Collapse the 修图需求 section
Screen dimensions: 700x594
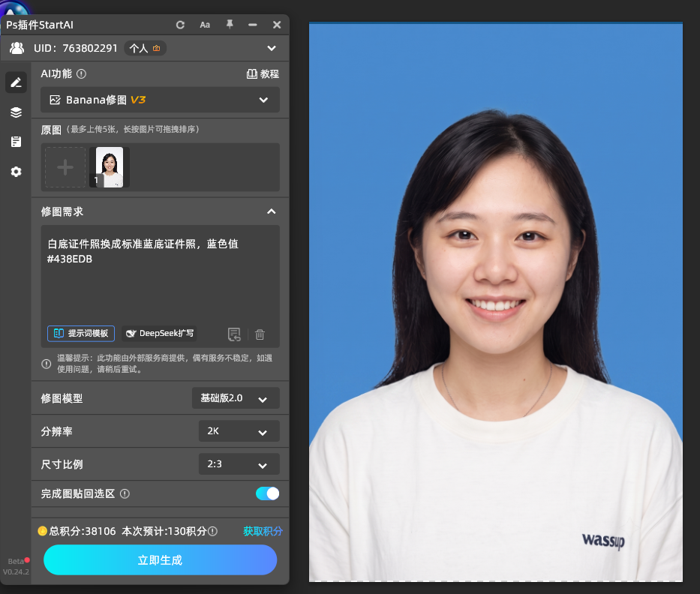[x=272, y=211]
